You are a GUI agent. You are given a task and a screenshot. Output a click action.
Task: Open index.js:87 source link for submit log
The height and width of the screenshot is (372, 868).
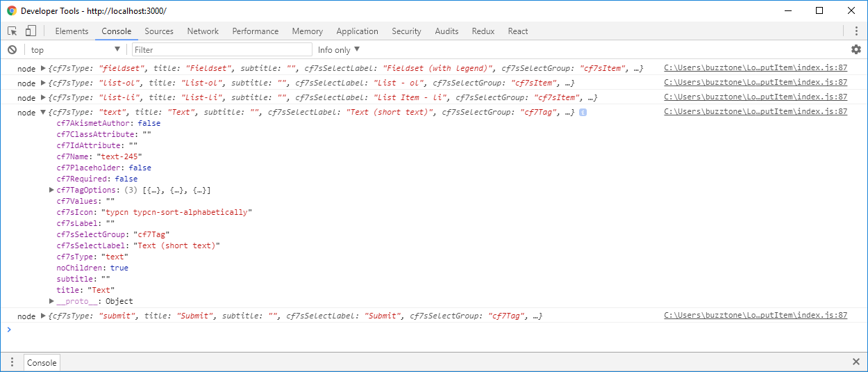(756, 316)
